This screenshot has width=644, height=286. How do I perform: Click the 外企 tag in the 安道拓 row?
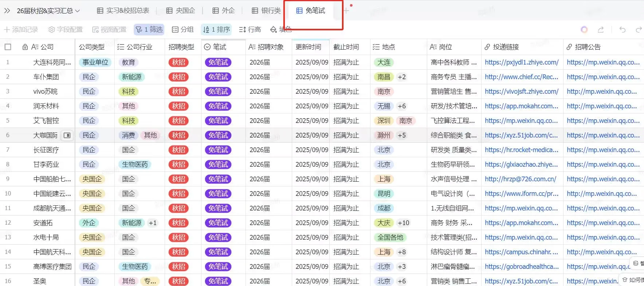pos(89,223)
